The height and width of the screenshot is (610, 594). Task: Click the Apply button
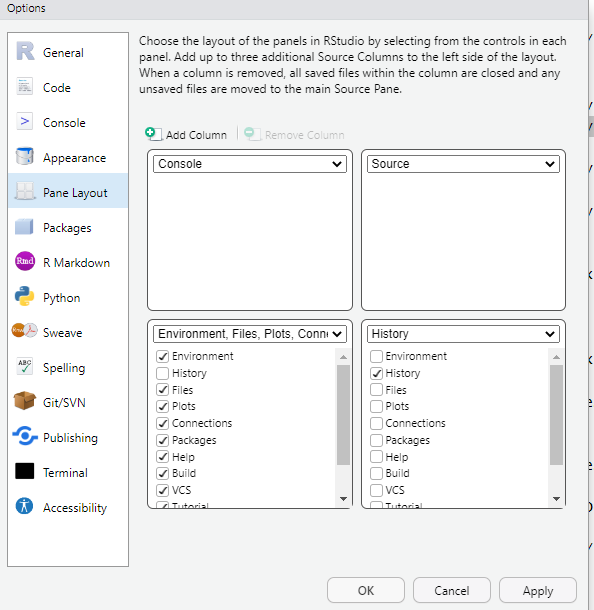(x=538, y=590)
